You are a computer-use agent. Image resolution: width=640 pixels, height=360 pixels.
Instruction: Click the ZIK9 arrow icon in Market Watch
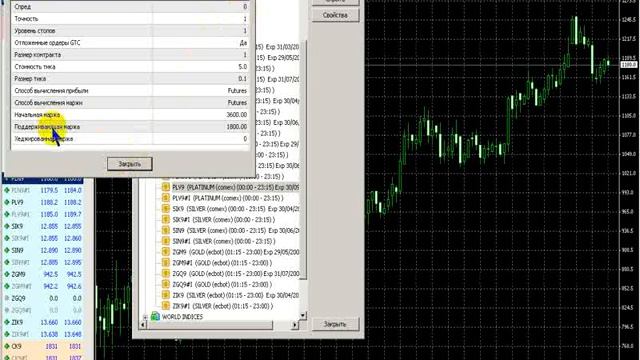(7, 322)
